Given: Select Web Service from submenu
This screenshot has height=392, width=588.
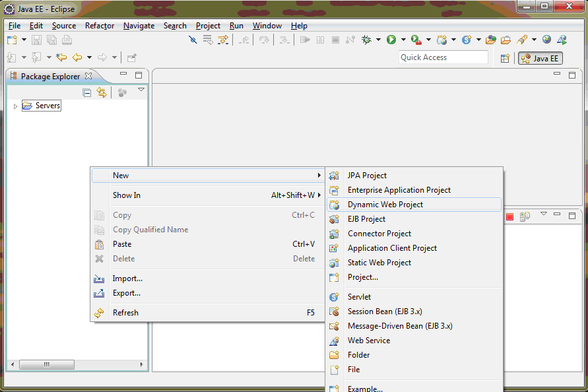Looking at the screenshot, I should (x=414, y=341).
